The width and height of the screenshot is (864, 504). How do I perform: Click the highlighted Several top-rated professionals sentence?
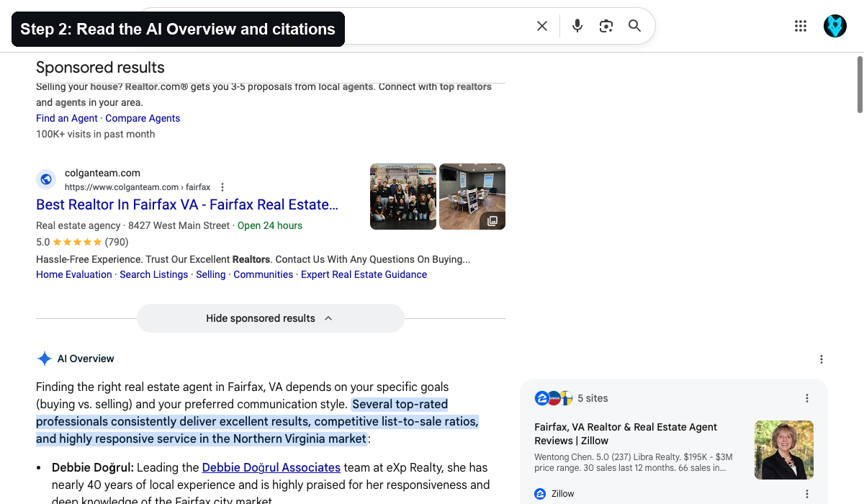[257, 421]
